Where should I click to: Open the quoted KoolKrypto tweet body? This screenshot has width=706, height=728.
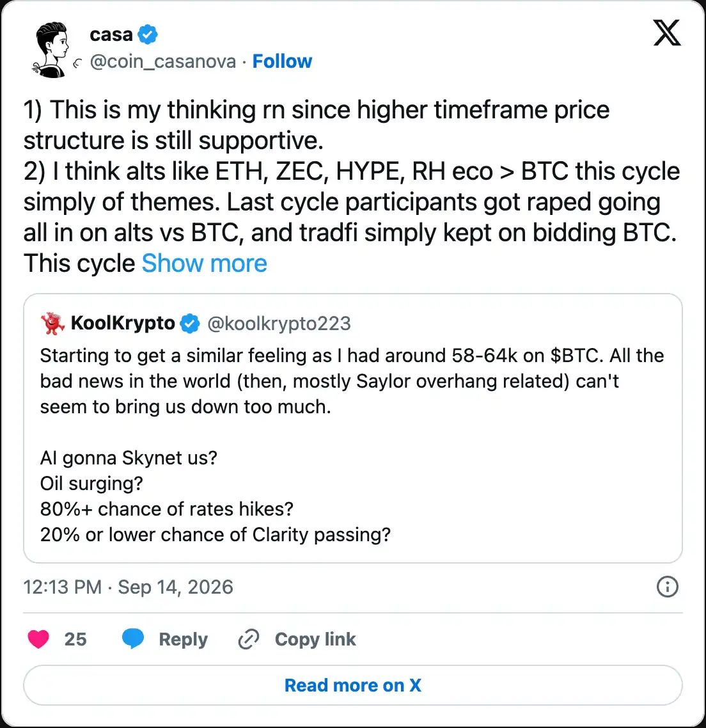[353, 445]
